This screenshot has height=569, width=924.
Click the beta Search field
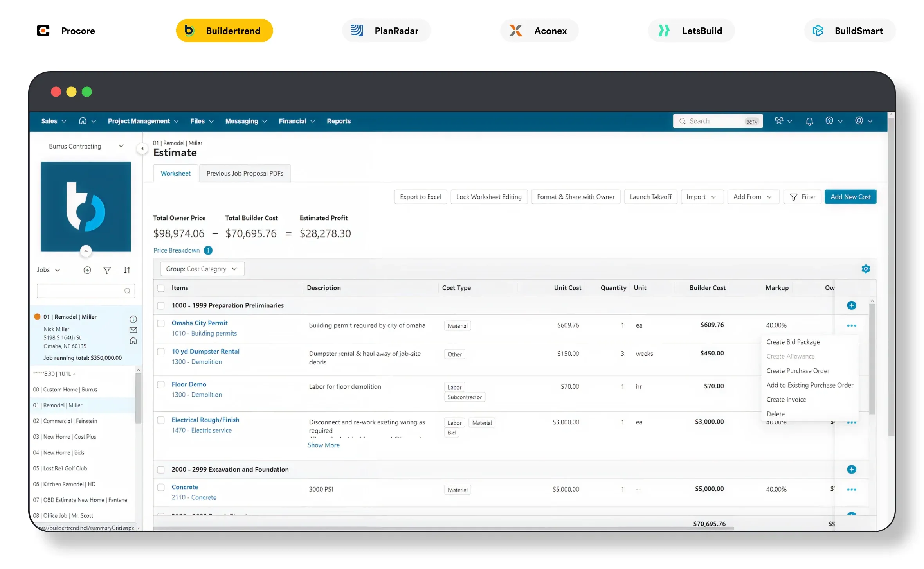(718, 121)
